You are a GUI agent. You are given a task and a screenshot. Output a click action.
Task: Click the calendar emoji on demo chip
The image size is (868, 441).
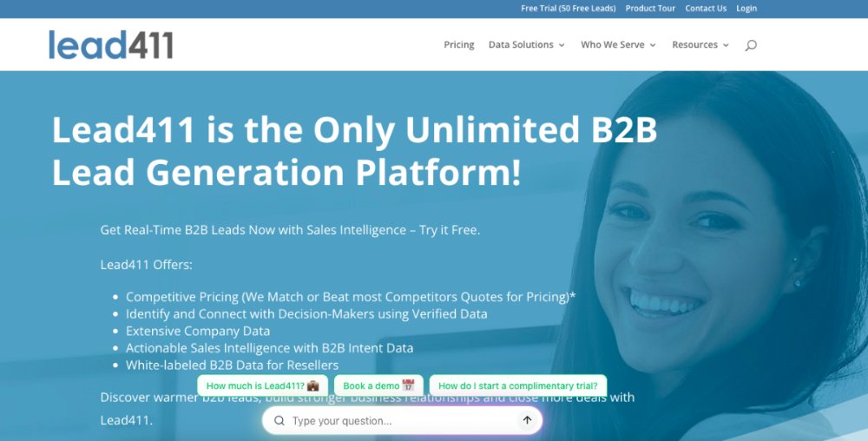[408, 385]
